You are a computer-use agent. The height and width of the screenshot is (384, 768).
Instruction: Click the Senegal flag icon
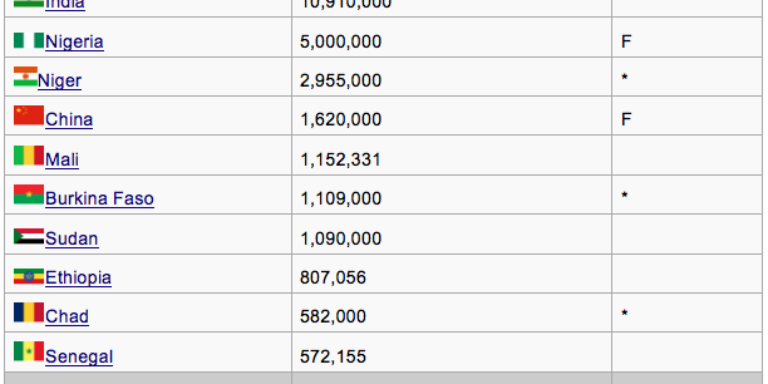pos(29,351)
